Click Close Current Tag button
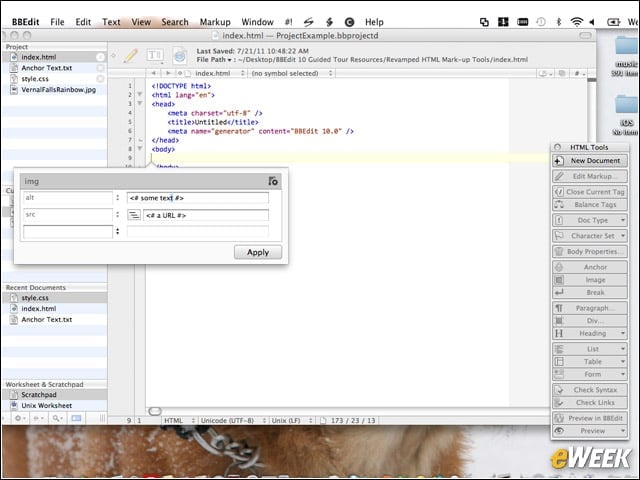Image resolution: width=640 pixels, height=480 pixels. [x=590, y=191]
